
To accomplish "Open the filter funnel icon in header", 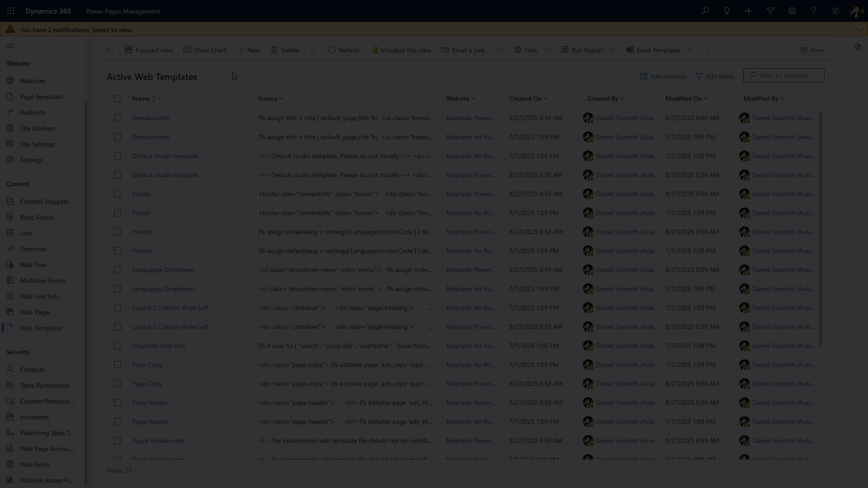I will [x=770, y=11].
